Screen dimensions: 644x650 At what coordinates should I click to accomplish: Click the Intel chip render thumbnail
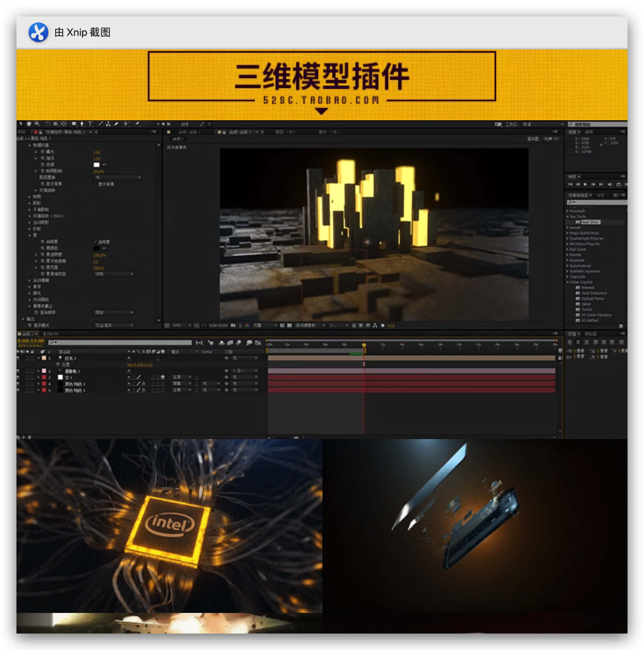169,526
